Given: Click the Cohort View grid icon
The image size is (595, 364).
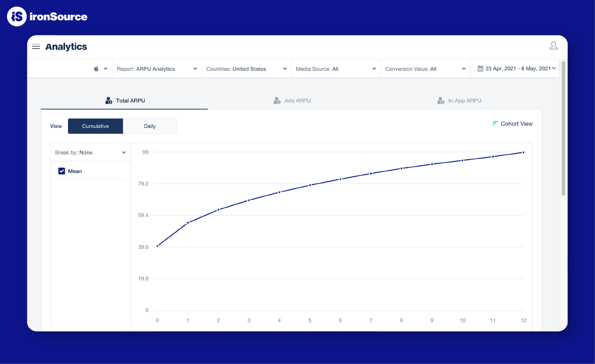Looking at the screenshot, I should [495, 123].
